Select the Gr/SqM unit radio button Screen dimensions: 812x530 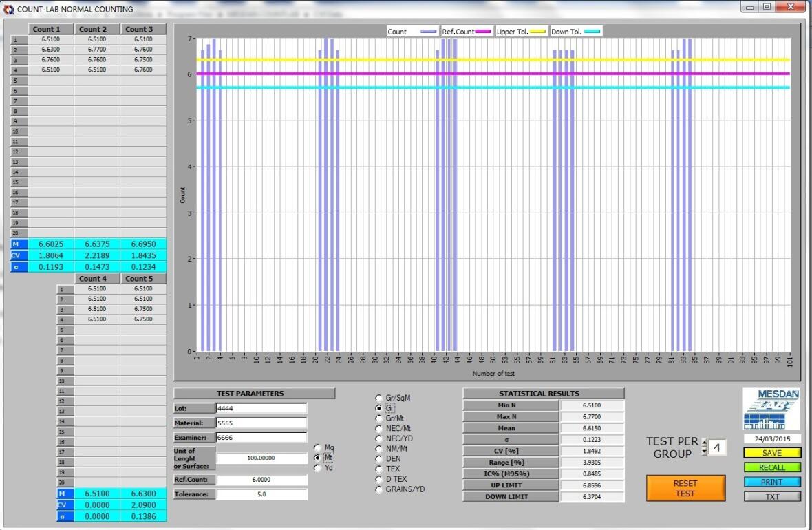pos(378,398)
